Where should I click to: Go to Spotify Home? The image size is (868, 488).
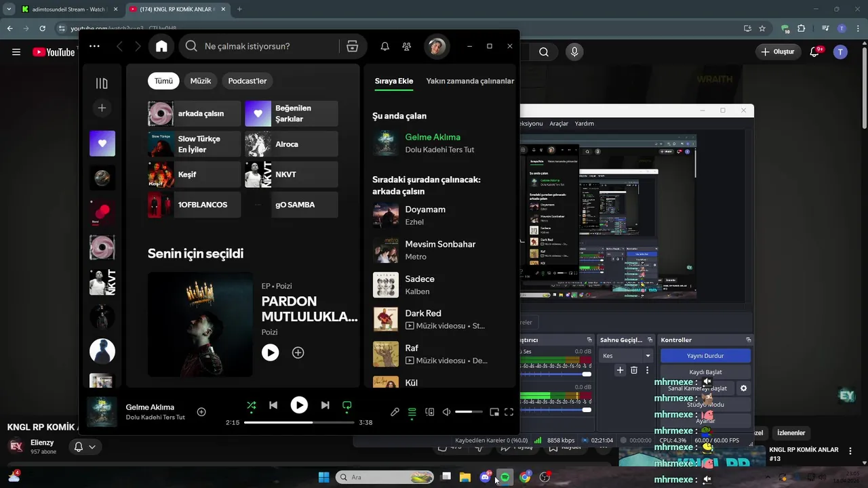tap(161, 46)
